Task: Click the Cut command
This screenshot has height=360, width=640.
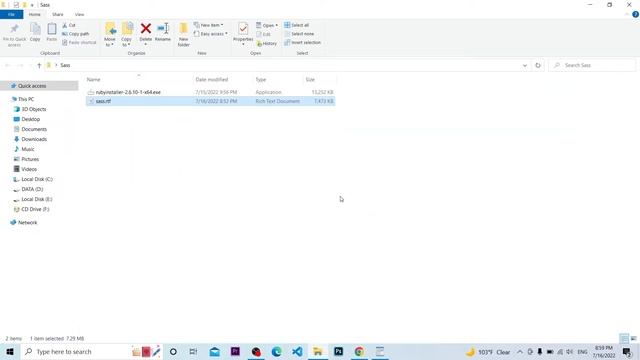Action: 69,25
